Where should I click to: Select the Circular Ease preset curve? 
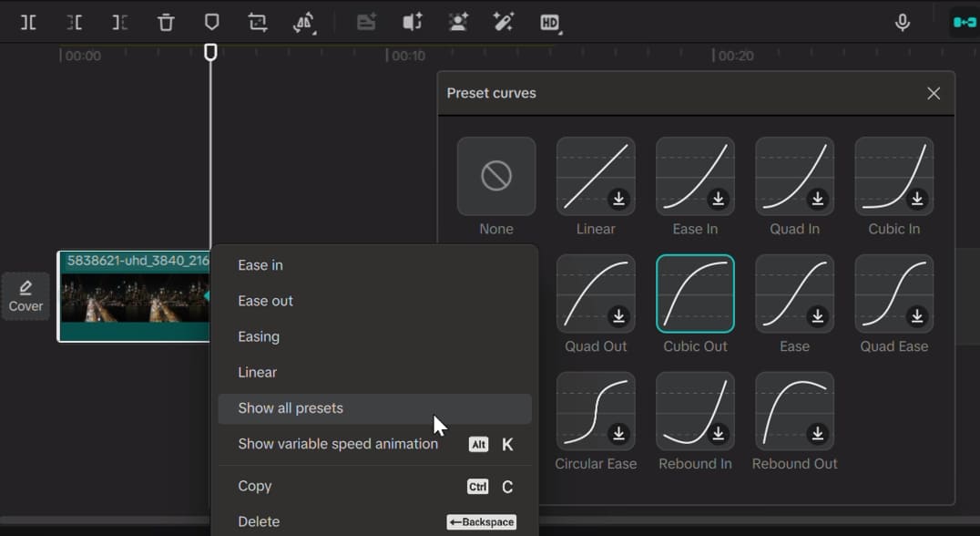596,411
